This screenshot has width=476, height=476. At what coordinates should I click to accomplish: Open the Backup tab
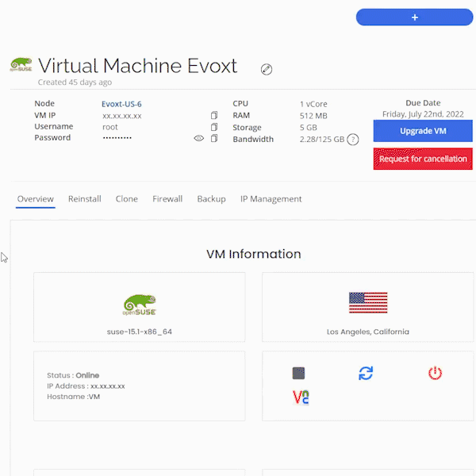click(x=211, y=199)
